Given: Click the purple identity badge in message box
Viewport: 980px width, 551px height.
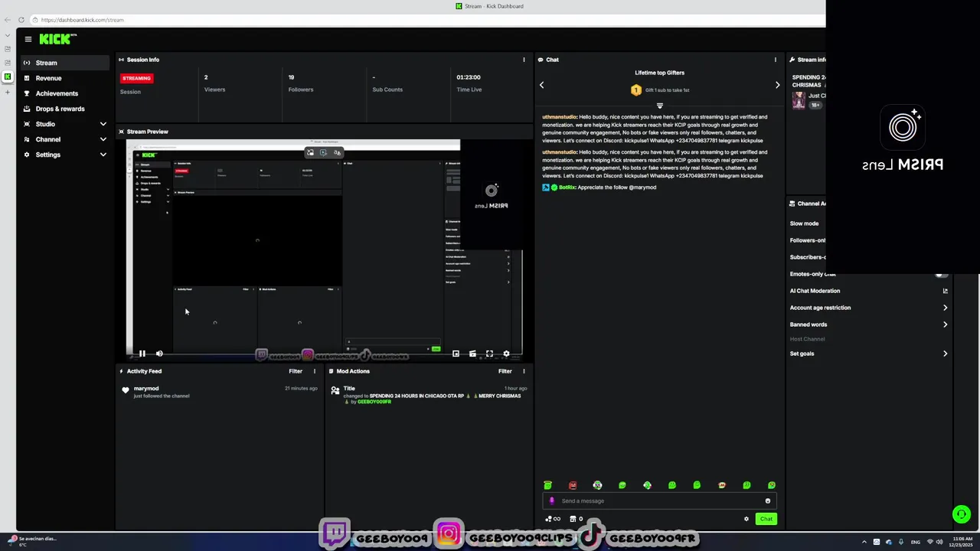Looking at the screenshot, I should tap(551, 501).
